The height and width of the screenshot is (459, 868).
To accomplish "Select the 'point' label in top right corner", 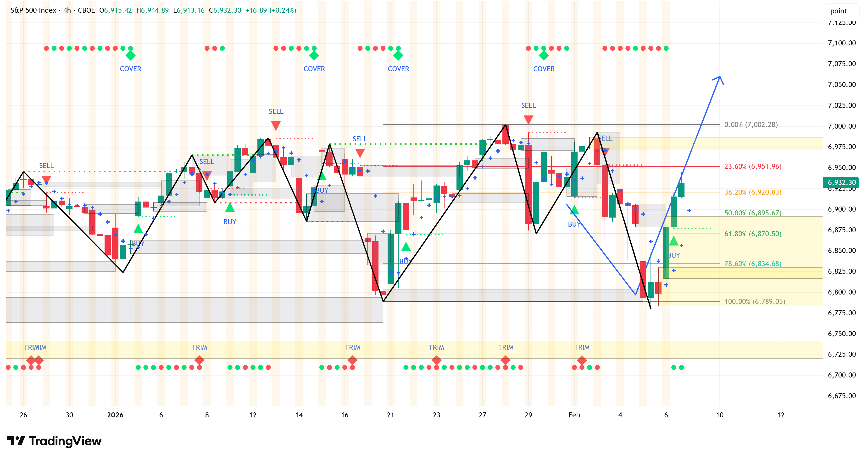I will 838,11.
